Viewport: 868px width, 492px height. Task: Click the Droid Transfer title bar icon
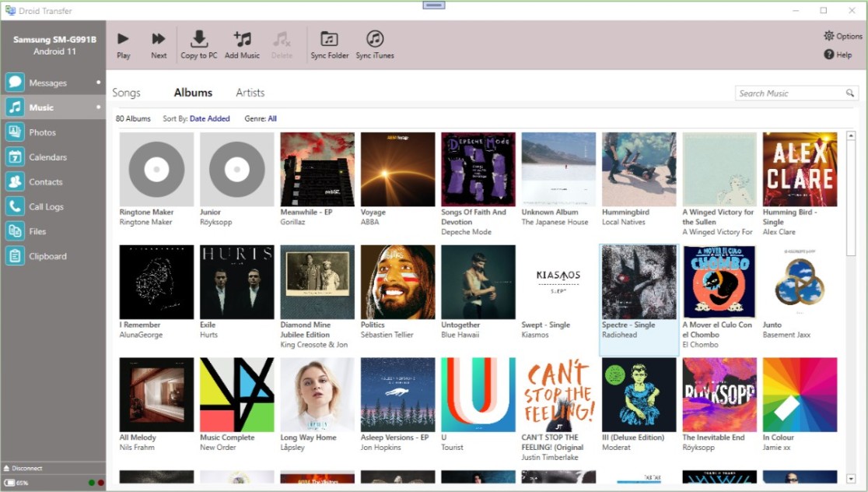tap(10, 10)
